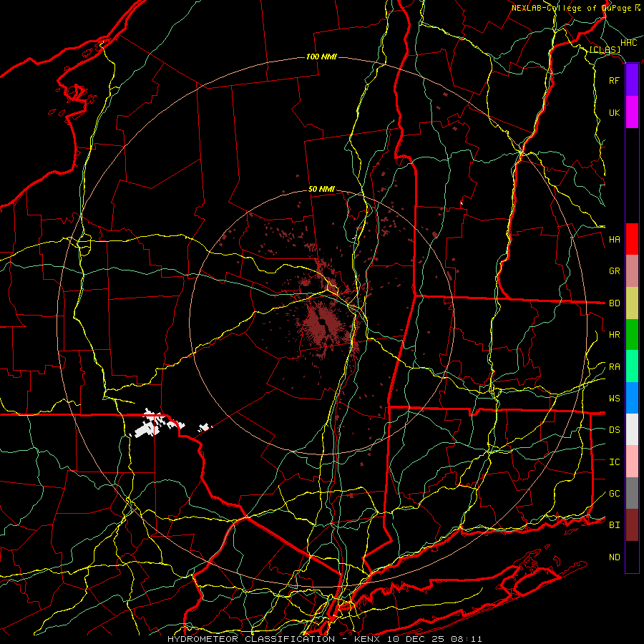The width and height of the screenshot is (644, 644).
Task: Click the HHC product label
Action: pyautogui.click(x=629, y=43)
